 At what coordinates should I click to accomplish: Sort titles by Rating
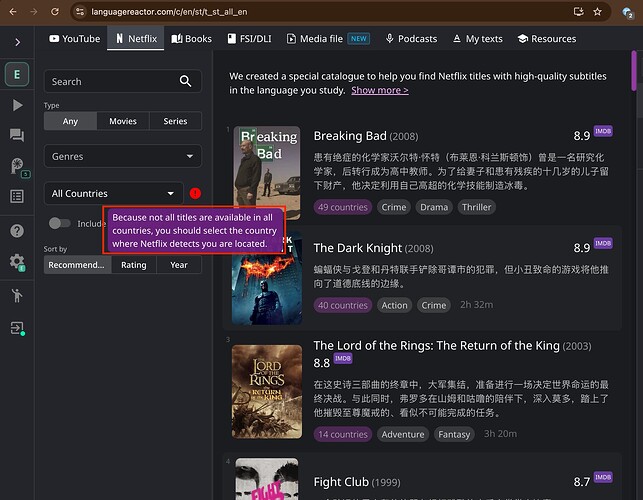[x=134, y=265]
